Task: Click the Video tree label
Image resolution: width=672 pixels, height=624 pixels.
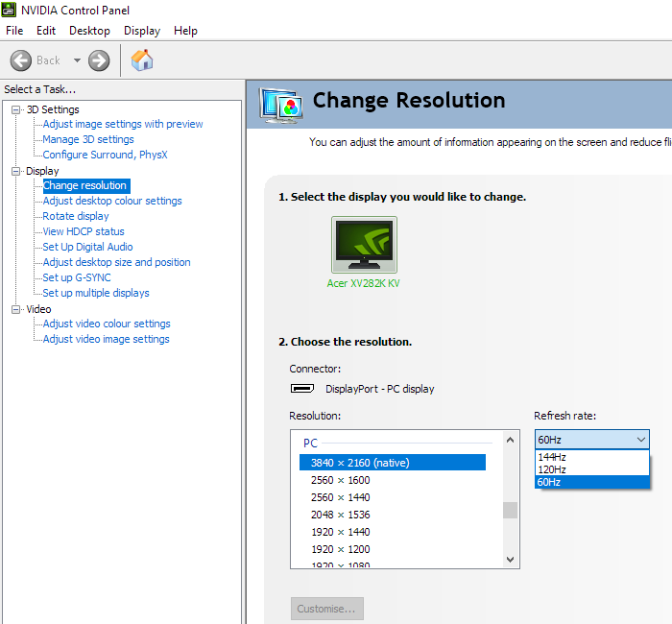Action: click(38, 309)
